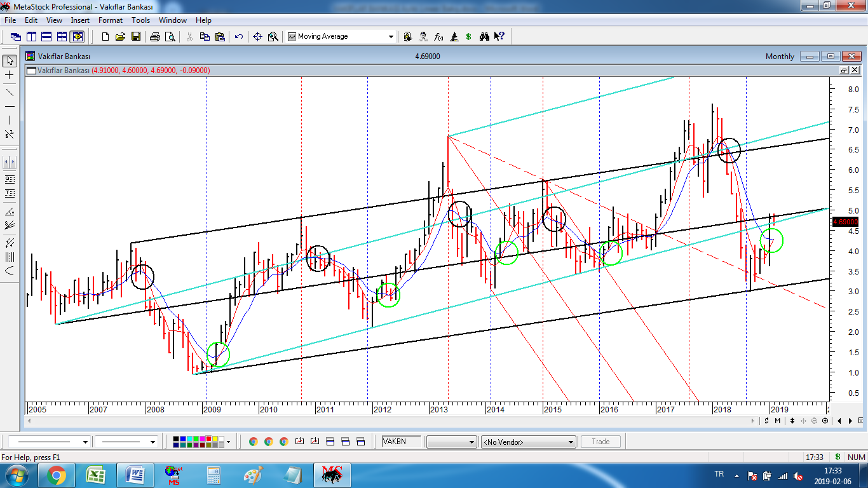Open the File menu

click(10, 20)
